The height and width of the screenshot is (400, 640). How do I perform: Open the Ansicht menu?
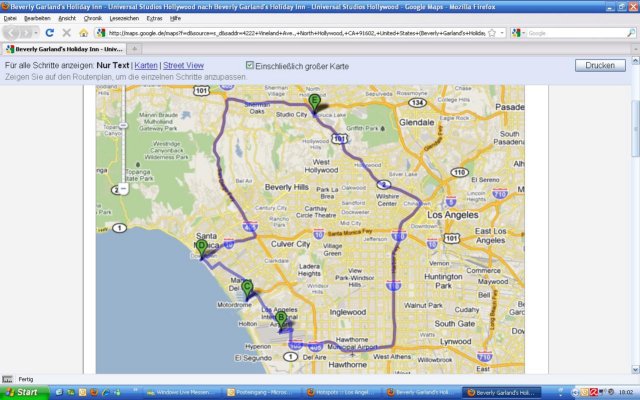coord(67,18)
